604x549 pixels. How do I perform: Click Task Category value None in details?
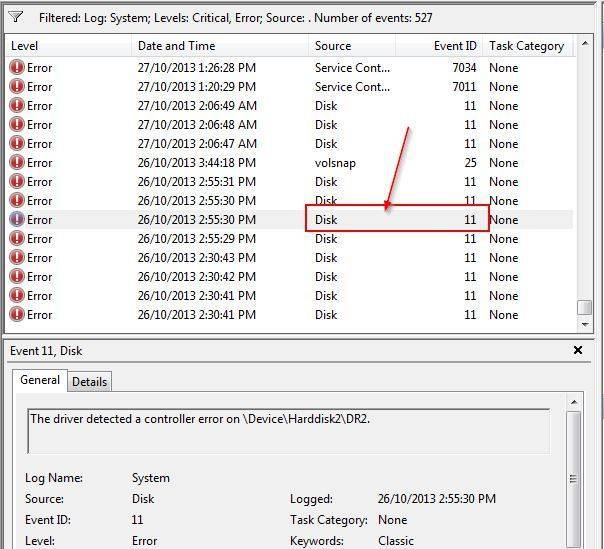click(393, 520)
